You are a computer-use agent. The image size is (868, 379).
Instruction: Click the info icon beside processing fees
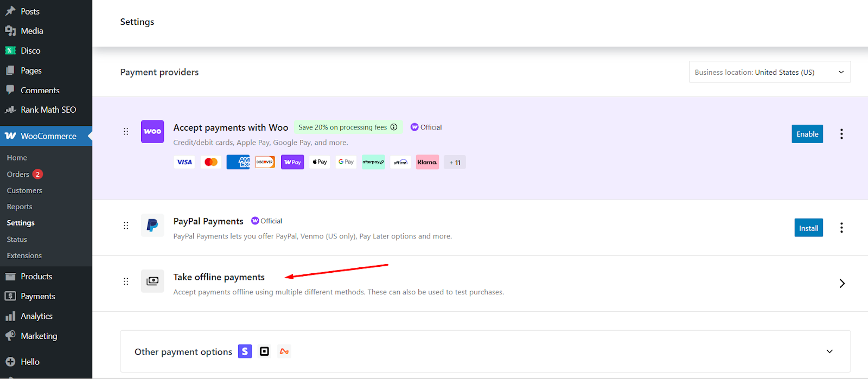click(x=394, y=127)
